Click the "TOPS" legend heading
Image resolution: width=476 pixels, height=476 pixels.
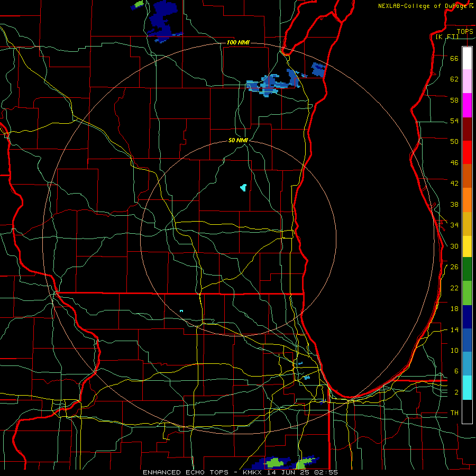(465, 31)
